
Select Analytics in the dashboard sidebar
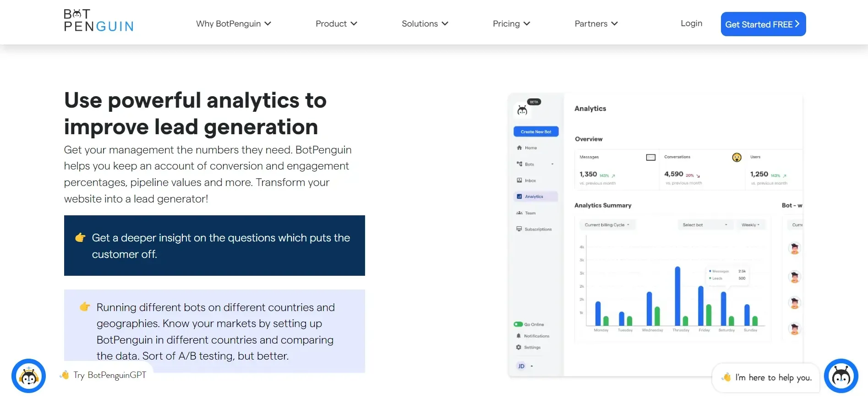(x=536, y=197)
